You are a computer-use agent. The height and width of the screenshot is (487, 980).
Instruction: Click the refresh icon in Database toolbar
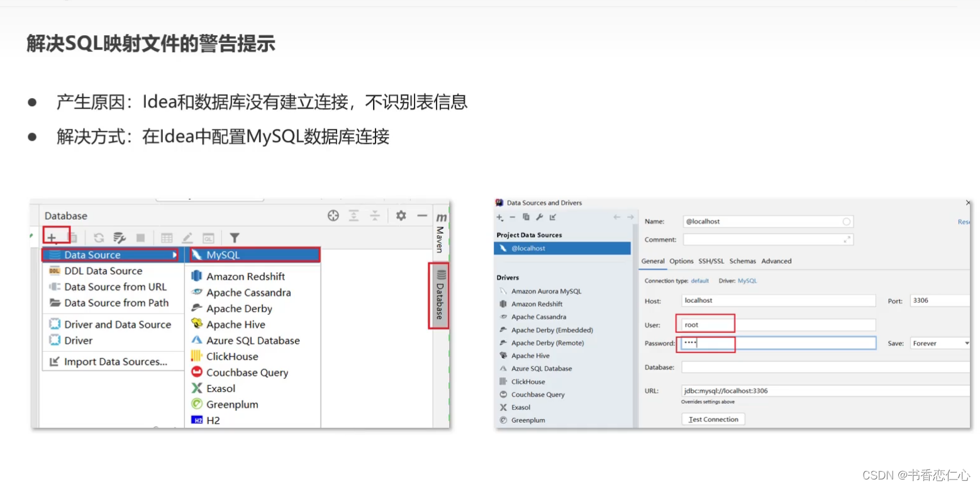coord(99,238)
